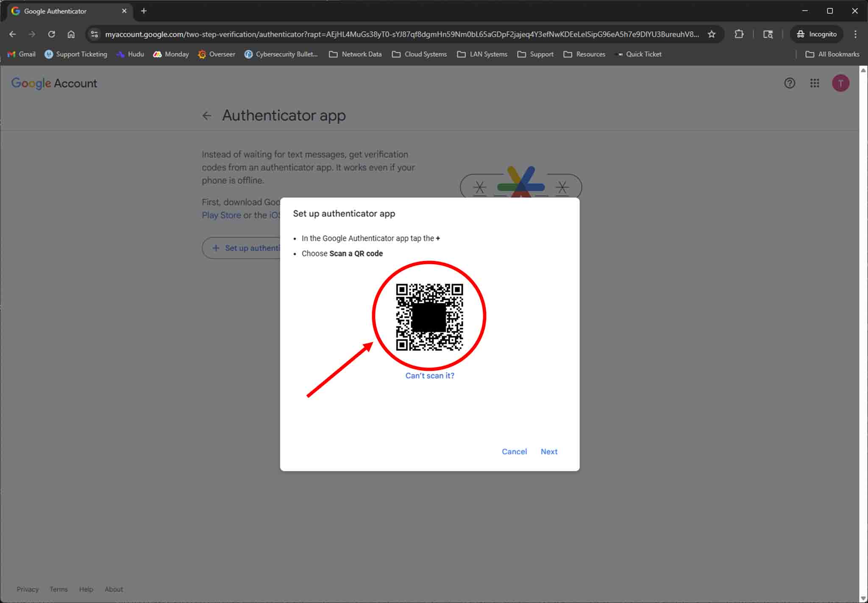This screenshot has height=603, width=868.
Task: Go back using Authenticator app arrow
Action: coord(207,116)
